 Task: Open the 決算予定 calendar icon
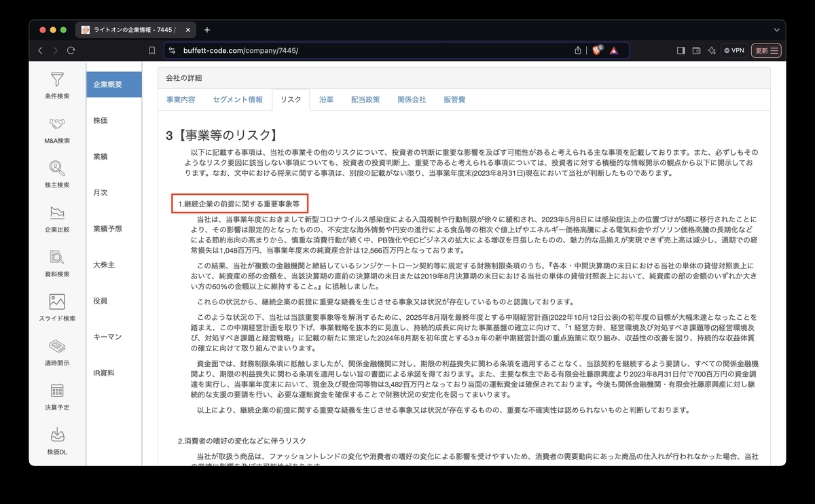tap(57, 391)
